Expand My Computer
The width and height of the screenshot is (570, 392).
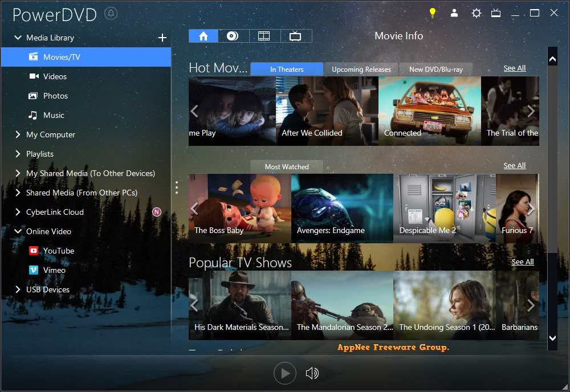[x=18, y=134]
